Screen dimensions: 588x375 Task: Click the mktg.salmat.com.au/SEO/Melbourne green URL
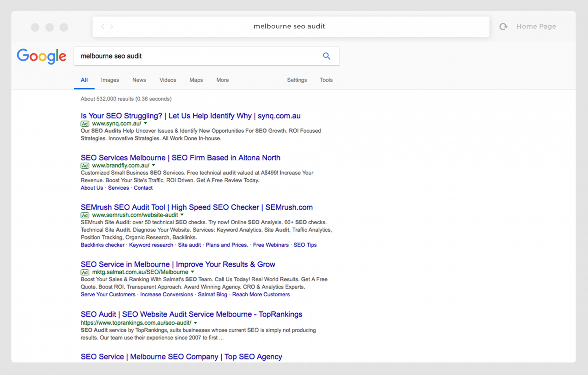[140, 272]
